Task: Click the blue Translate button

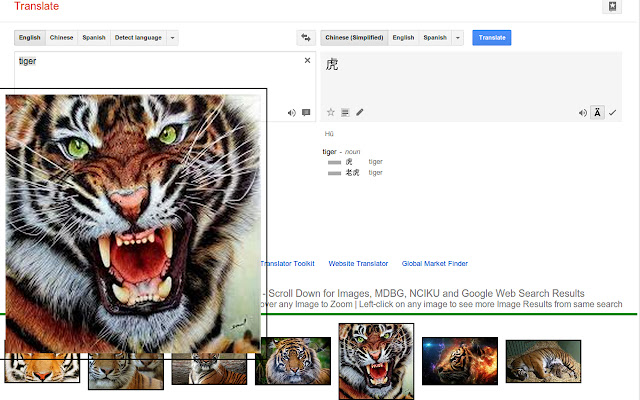Action: 492,38
